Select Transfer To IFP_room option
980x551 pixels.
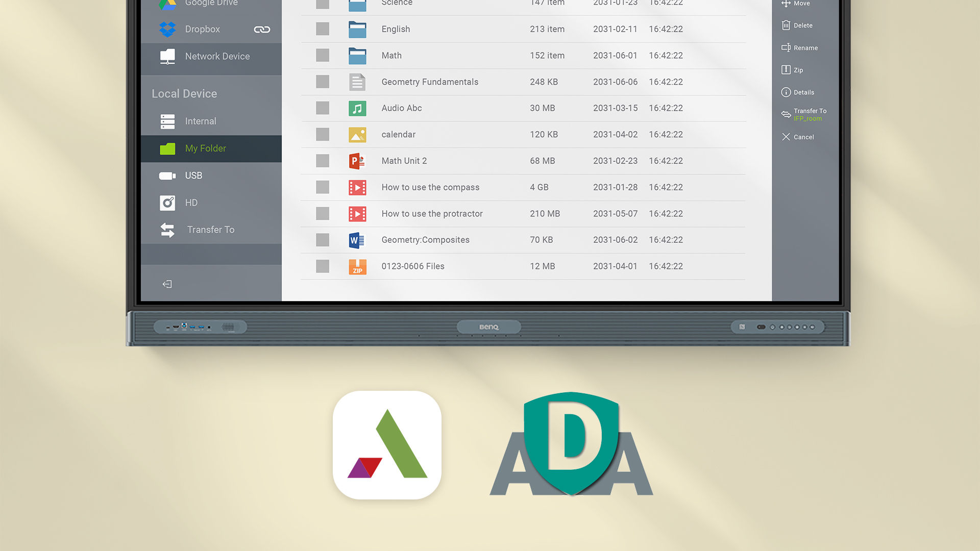[805, 114]
